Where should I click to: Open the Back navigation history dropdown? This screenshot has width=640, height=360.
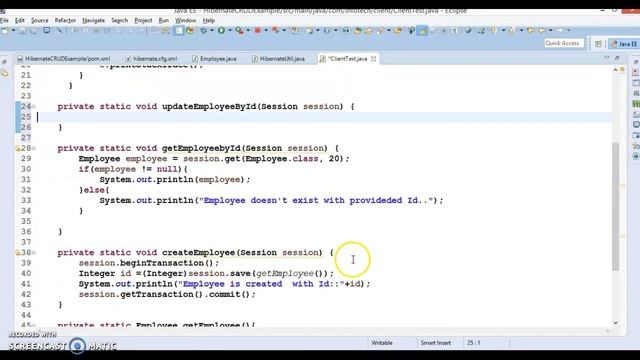pos(551,31)
